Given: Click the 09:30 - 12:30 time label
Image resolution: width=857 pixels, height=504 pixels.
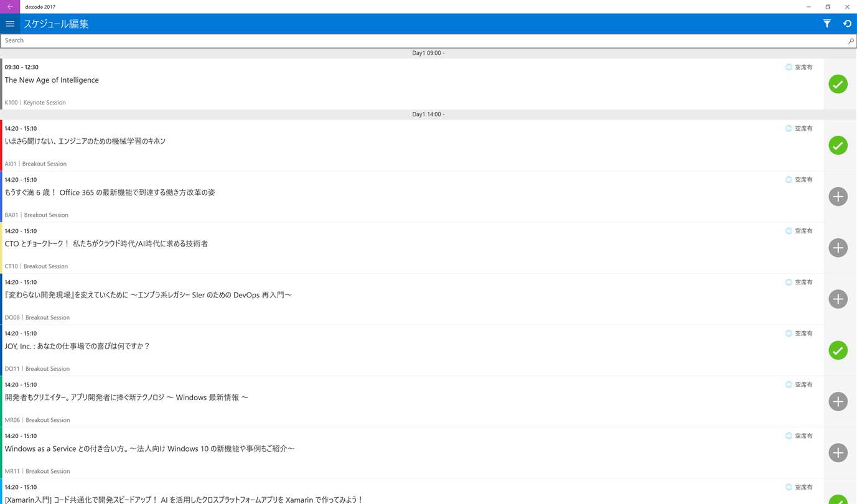Looking at the screenshot, I should (x=22, y=67).
